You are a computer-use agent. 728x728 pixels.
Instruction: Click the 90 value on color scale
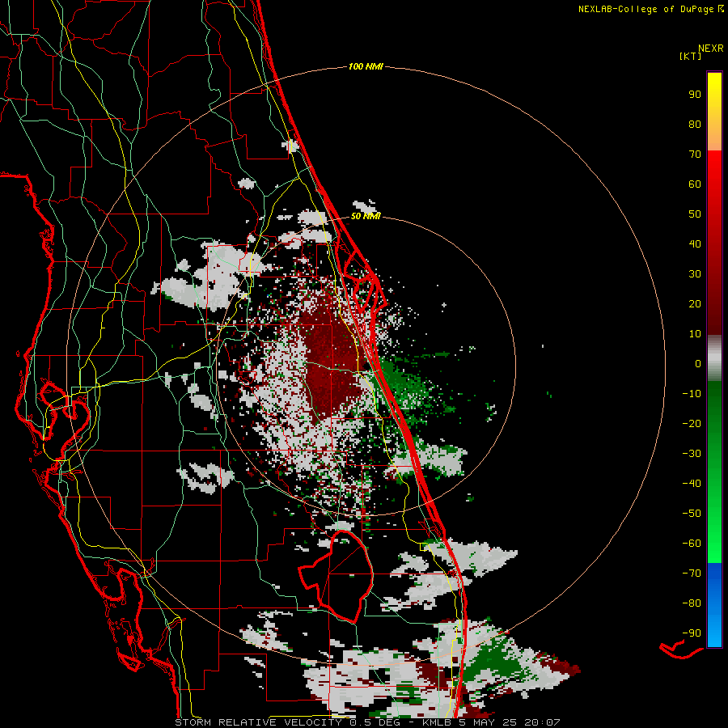click(695, 95)
